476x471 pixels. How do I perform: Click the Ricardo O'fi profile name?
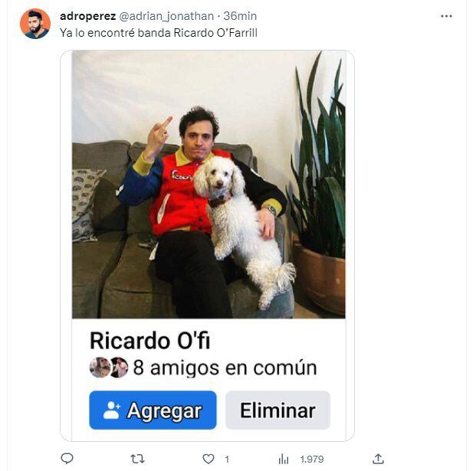tap(150, 341)
